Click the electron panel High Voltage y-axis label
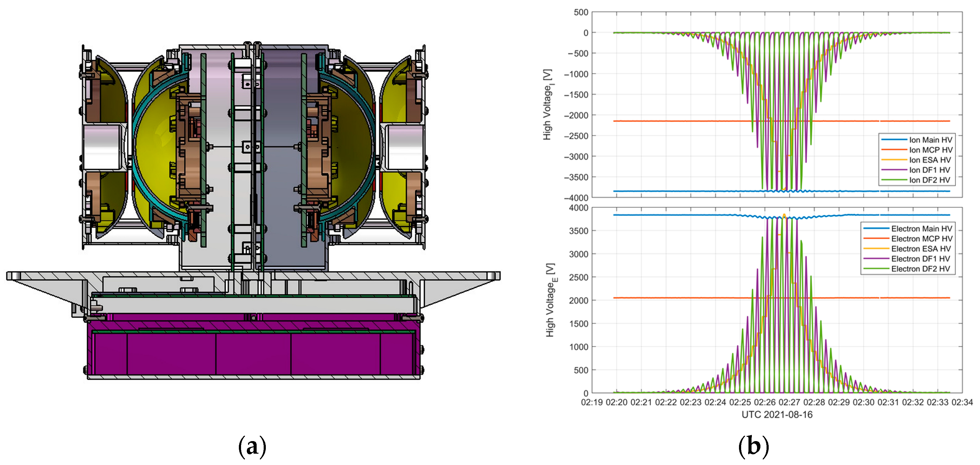Viewport: 980px width, 465px height. (551, 300)
